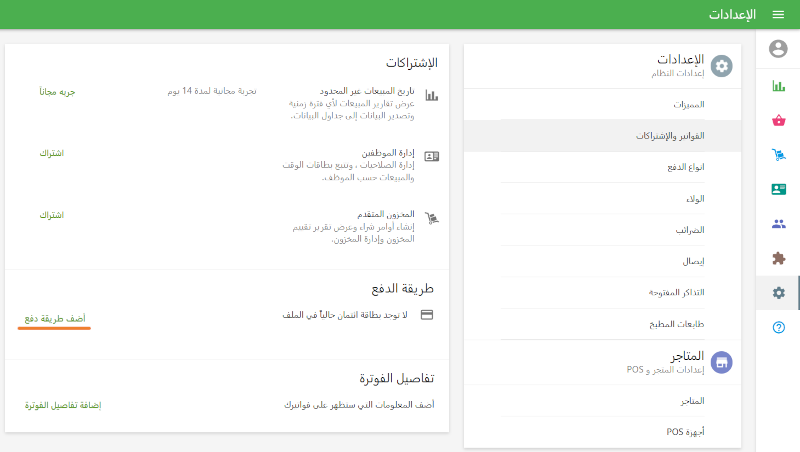800x452 pixels.
Task: Open the hamburger menu
Action: [778, 15]
